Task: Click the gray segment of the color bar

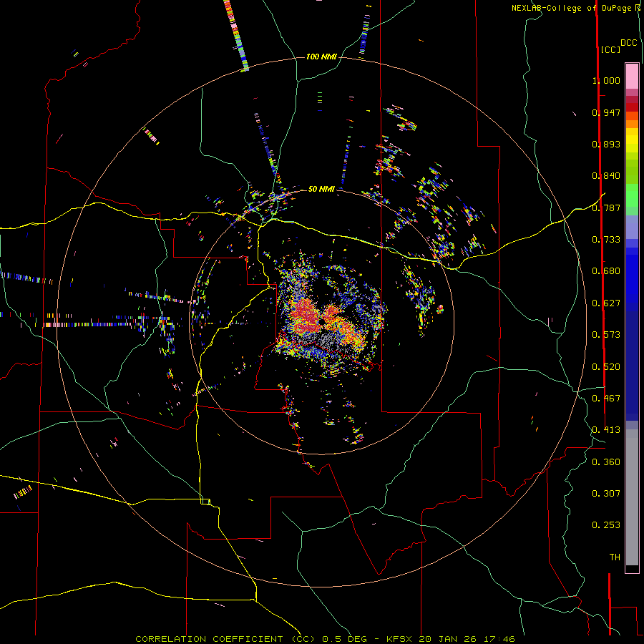Action: pyautogui.click(x=632, y=497)
